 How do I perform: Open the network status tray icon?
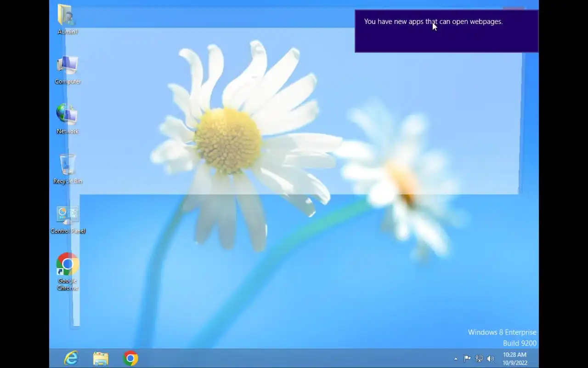(479, 359)
